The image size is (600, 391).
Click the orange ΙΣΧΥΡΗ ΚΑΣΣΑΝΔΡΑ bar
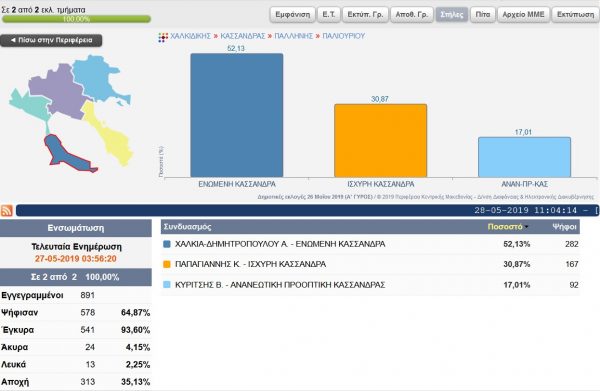380,140
